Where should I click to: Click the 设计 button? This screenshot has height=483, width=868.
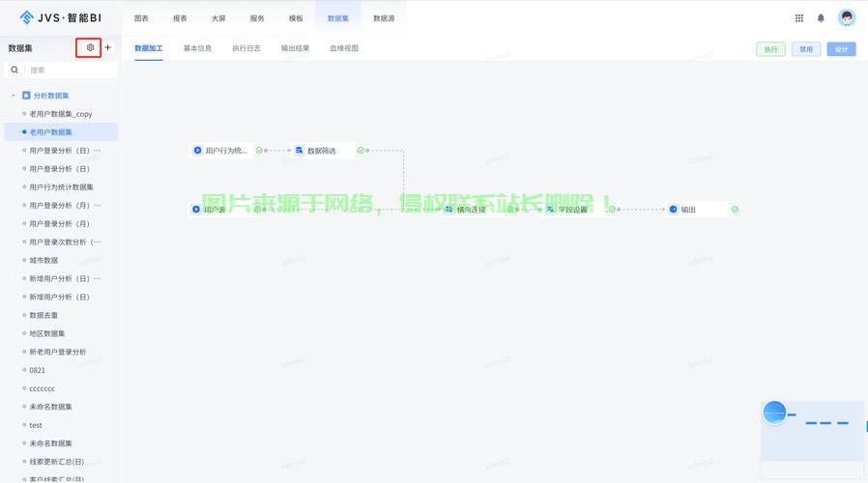coord(841,49)
